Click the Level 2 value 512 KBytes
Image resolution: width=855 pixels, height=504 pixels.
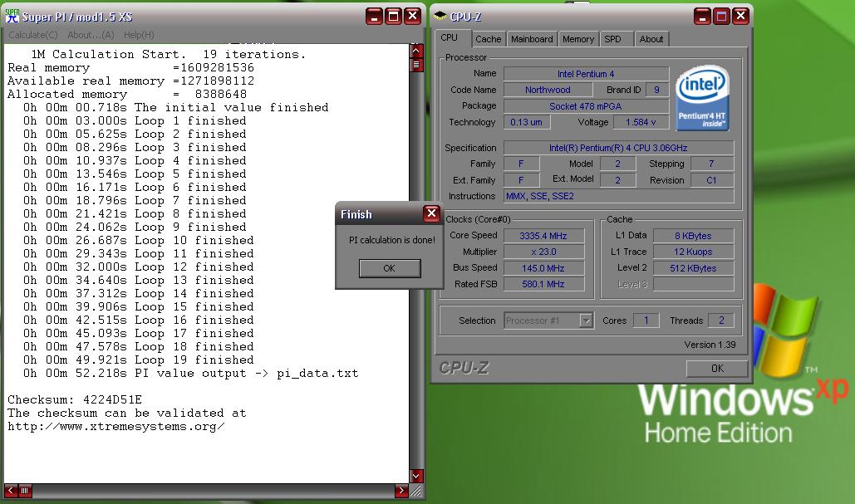click(693, 268)
